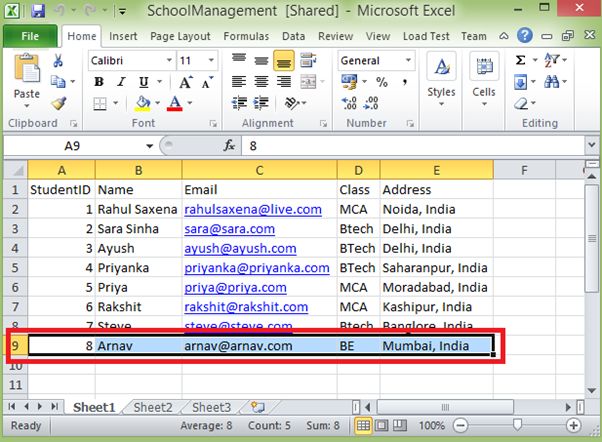Open font size 11 dropdown

211,60
